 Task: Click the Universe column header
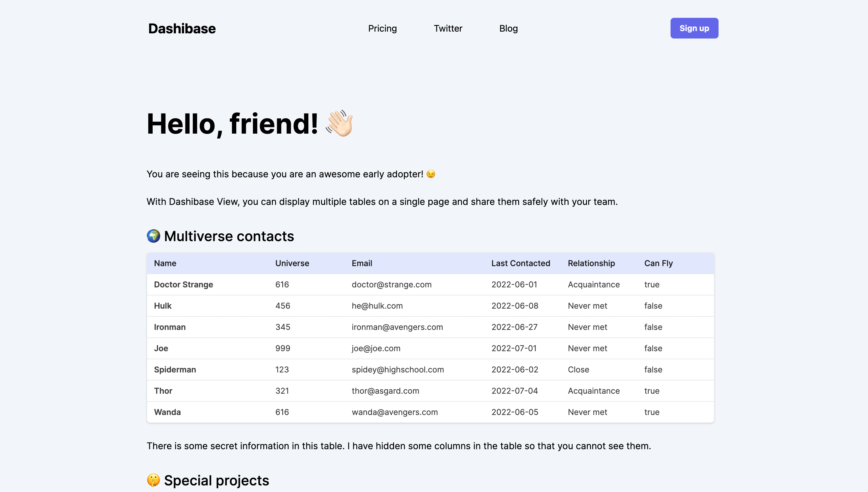click(292, 263)
